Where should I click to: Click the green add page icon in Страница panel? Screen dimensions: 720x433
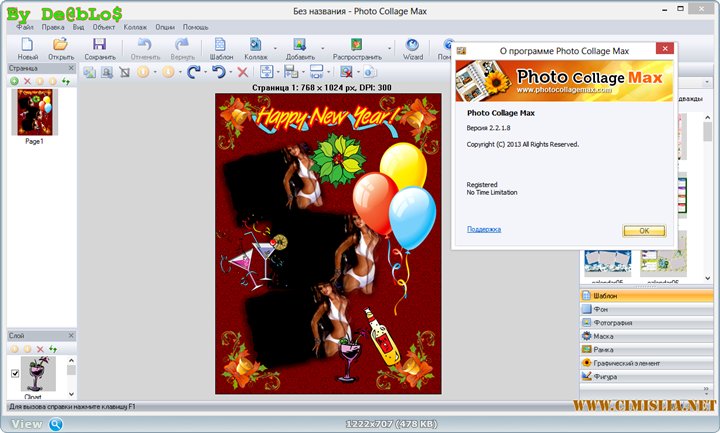14,81
